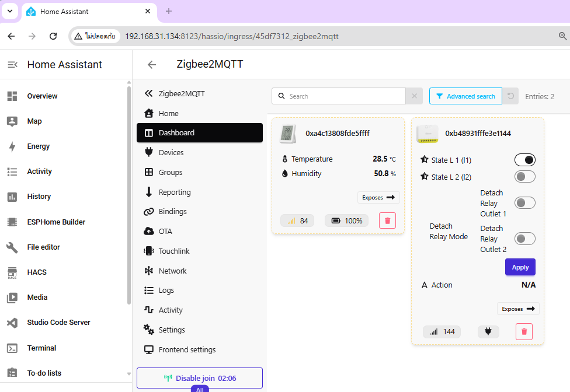Click the temperature sensor device image
The image size is (570, 392).
point(288,134)
